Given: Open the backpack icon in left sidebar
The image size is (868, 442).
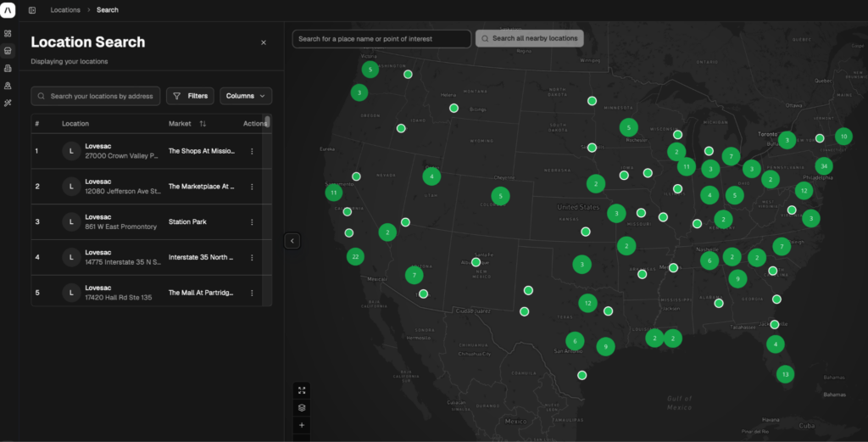Looking at the screenshot, I should pyautogui.click(x=8, y=69).
